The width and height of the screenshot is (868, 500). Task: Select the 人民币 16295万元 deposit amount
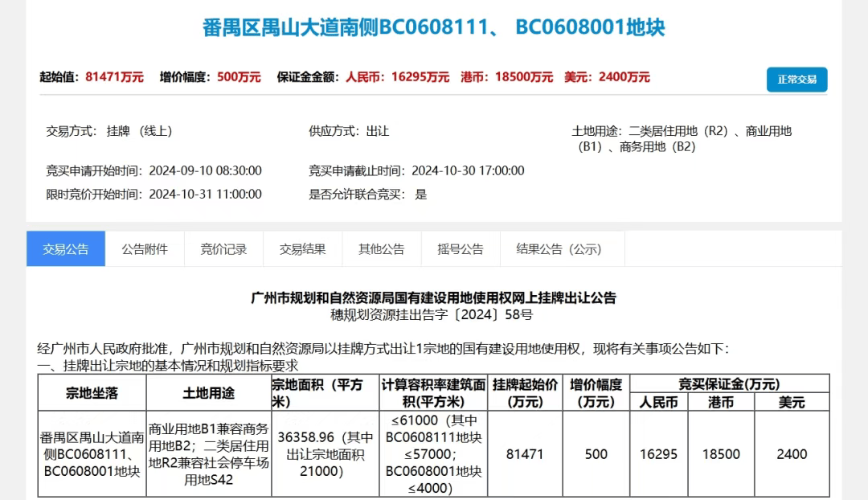click(x=397, y=77)
